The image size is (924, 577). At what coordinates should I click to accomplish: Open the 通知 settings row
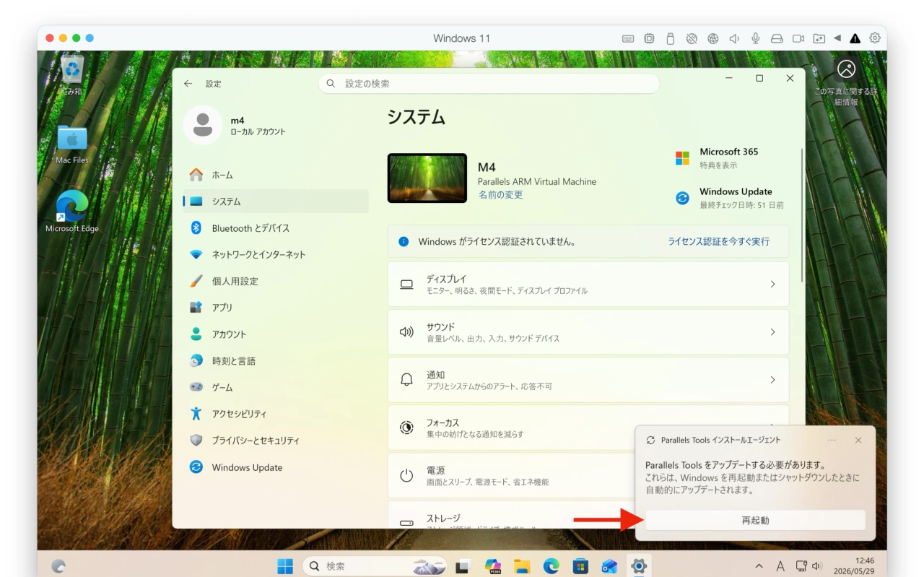588,380
